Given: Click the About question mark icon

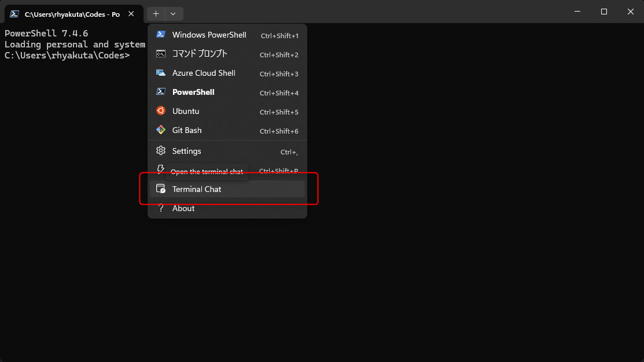Looking at the screenshot, I should (x=161, y=208).
